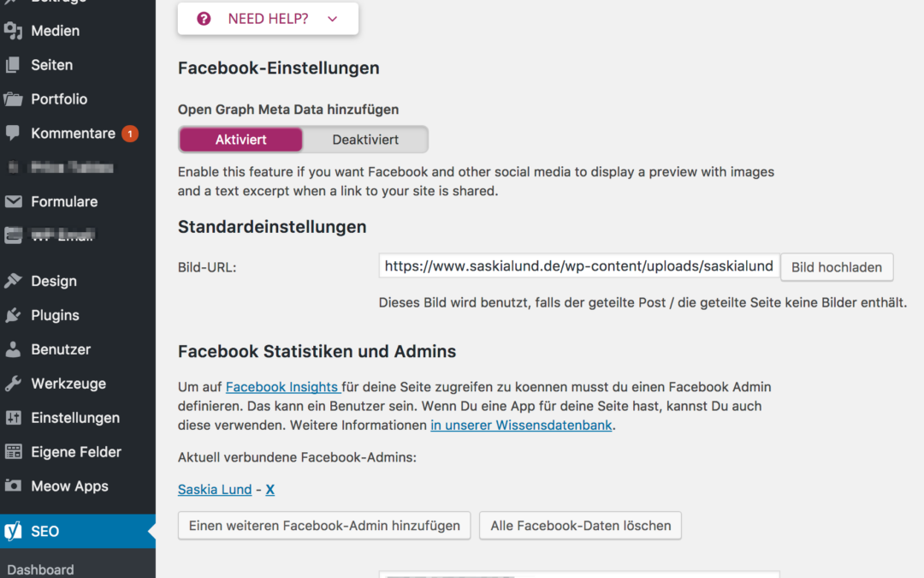Click the Yoast SEO logo icon
This screenshot has height=578, width=924.
coord(13,531)
